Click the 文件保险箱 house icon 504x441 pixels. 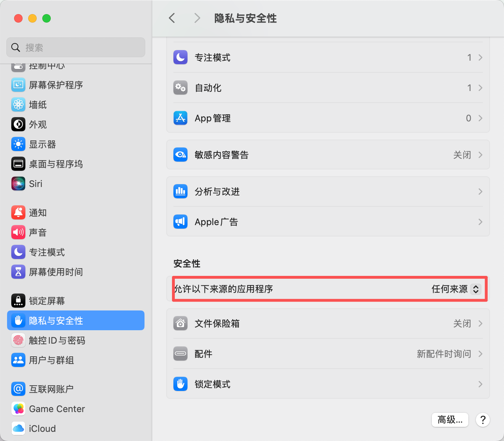[180, 324]
